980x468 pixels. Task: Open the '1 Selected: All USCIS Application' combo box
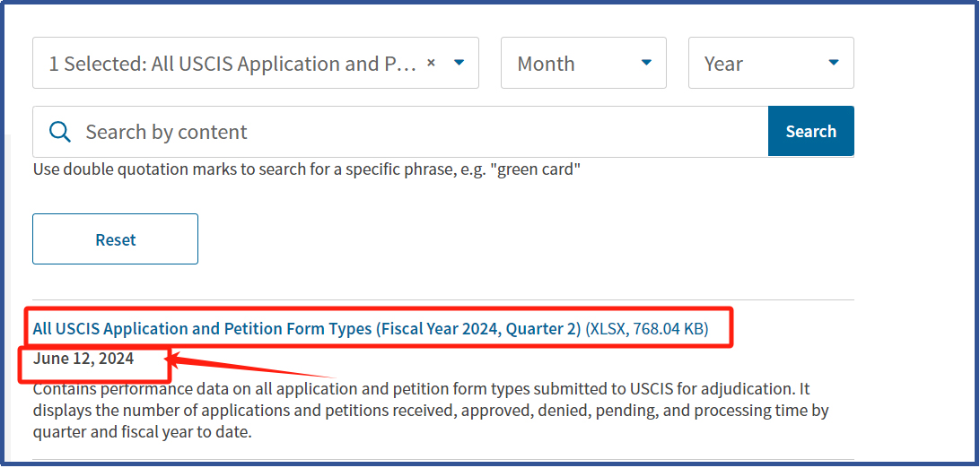pyautogui.click(x=256, y=63)
